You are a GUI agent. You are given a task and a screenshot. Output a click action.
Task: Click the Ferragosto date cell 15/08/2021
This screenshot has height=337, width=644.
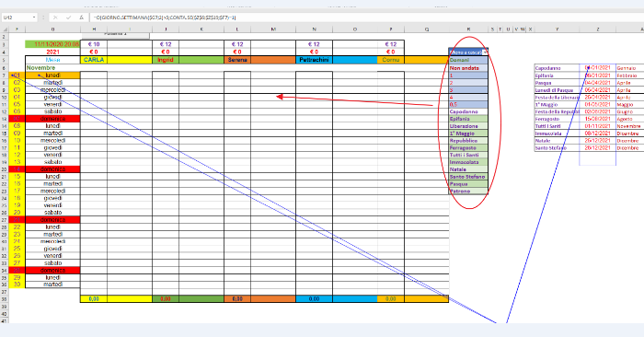[598, 119]
